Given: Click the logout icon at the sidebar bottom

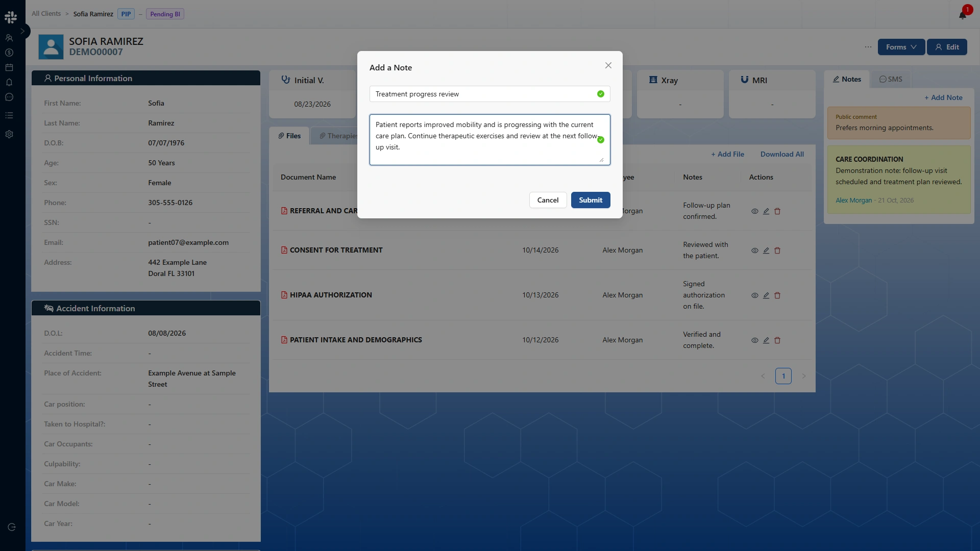Looking at the screenshot, I should (12, 527).
